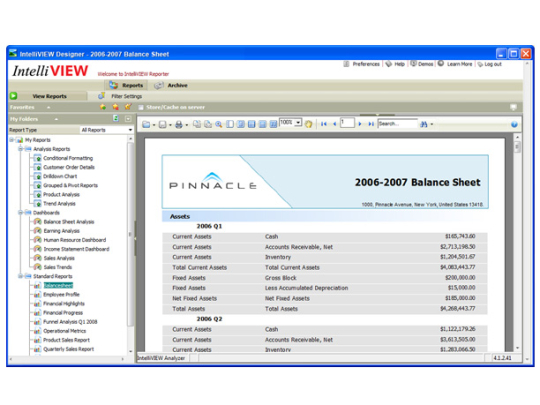
Task: Click the Filter Settings funnel icon
Action: click(101, 96)
